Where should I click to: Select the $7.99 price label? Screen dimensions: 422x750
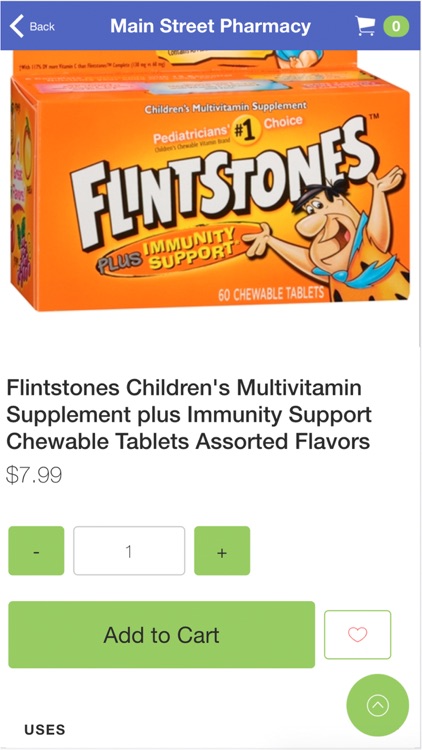pos(34,476)
